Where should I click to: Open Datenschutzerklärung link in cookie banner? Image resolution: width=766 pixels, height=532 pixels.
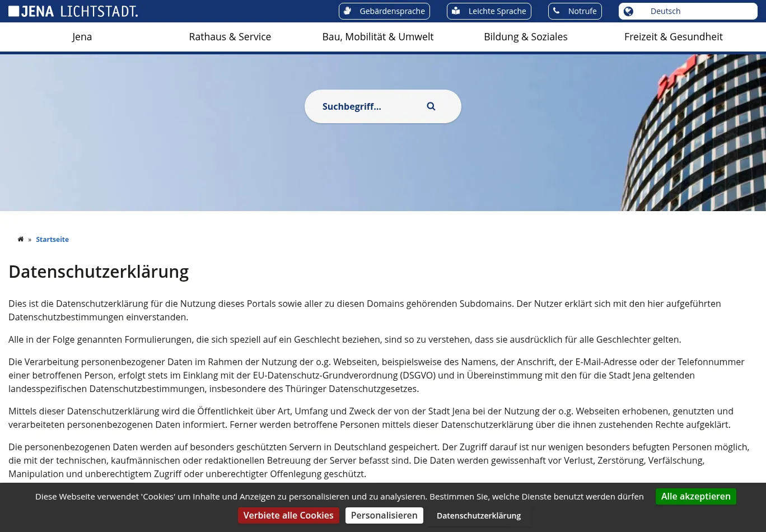[x=478, y=515]
